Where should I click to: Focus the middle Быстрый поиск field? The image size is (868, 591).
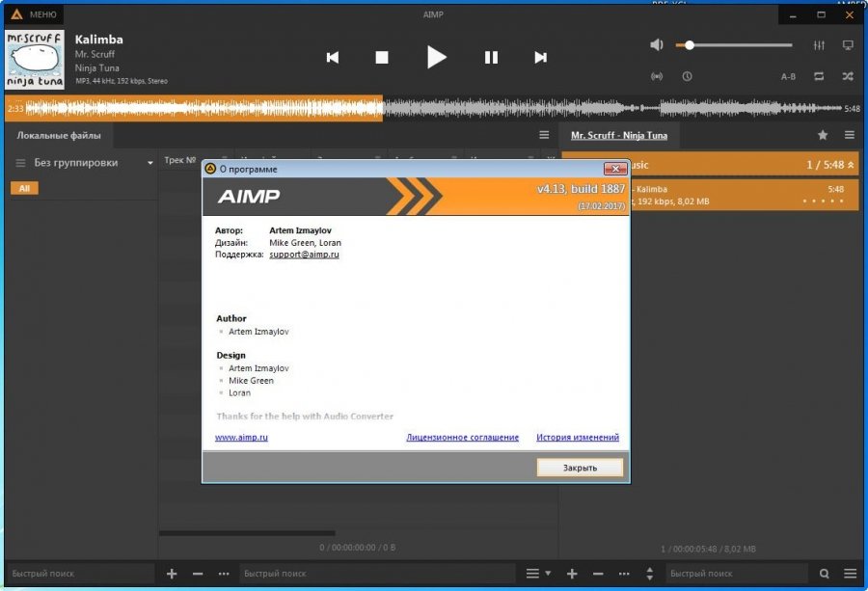pos(376,574)
